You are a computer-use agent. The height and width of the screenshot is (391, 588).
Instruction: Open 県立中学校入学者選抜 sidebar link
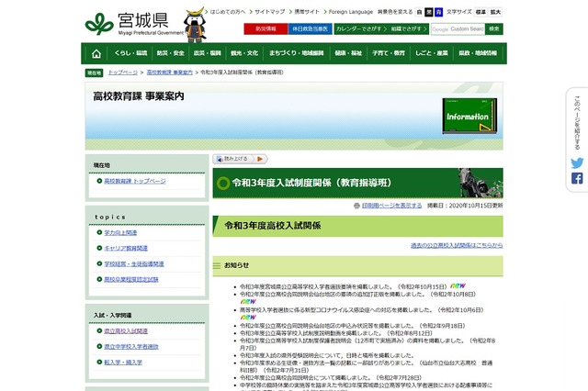pos(131,347)
